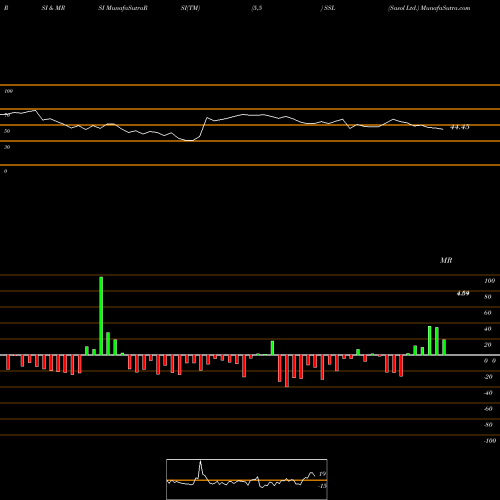This screenshot has width=500, height=500.
Task: Click the value -15 in mini chart
Action: click(322, 486)
